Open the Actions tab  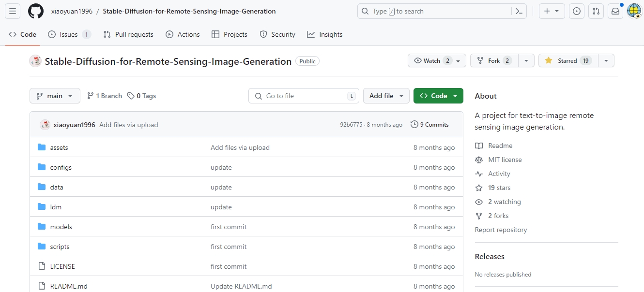point(183,34)
